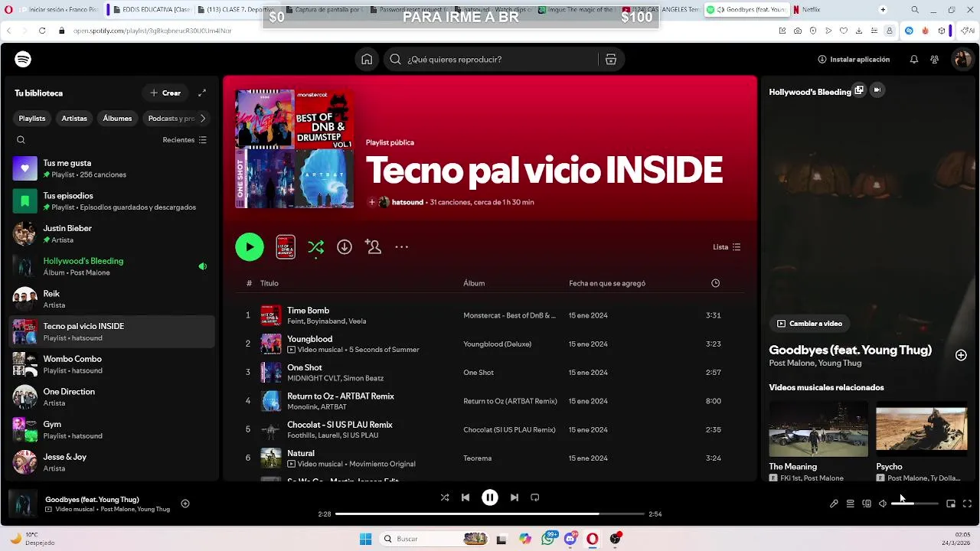Viewport: 980px width, 551px height.
Task: Click artist link 5 Seconds of Summer
Action: (384, 350)
